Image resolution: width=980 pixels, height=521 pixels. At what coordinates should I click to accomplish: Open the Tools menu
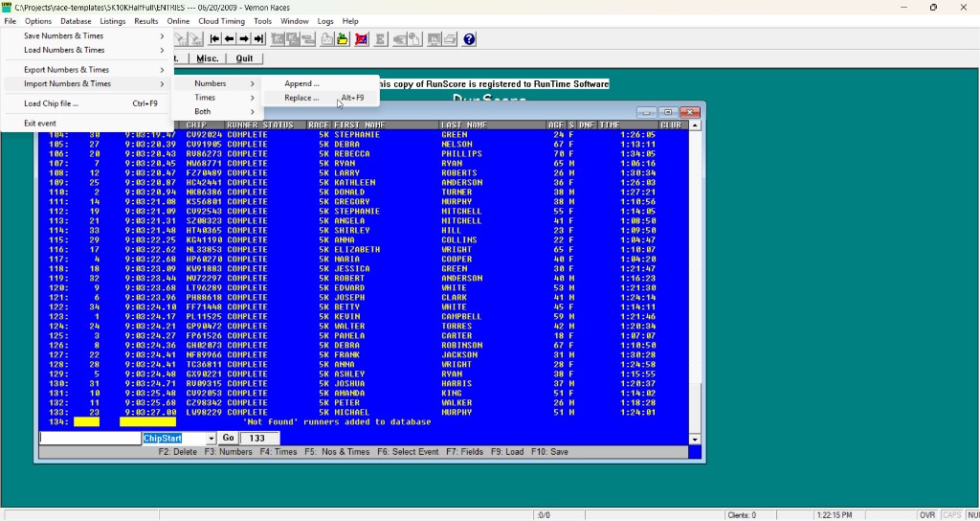coord(262,21)
